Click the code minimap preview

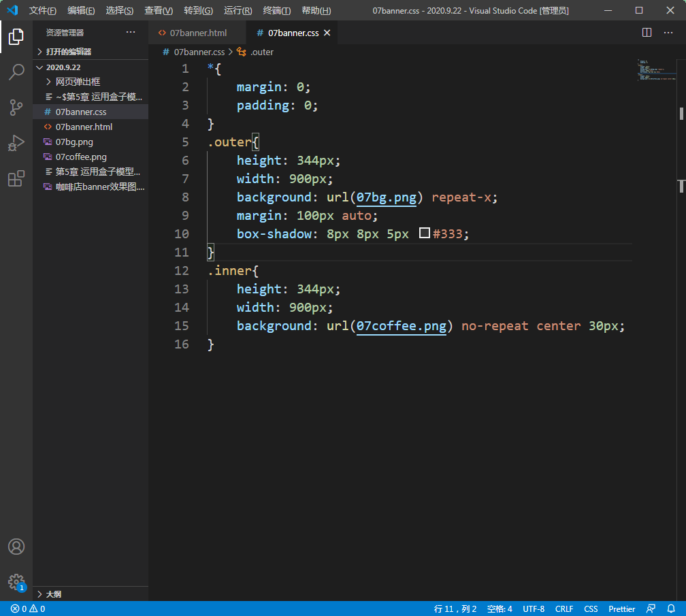[656, 70]
